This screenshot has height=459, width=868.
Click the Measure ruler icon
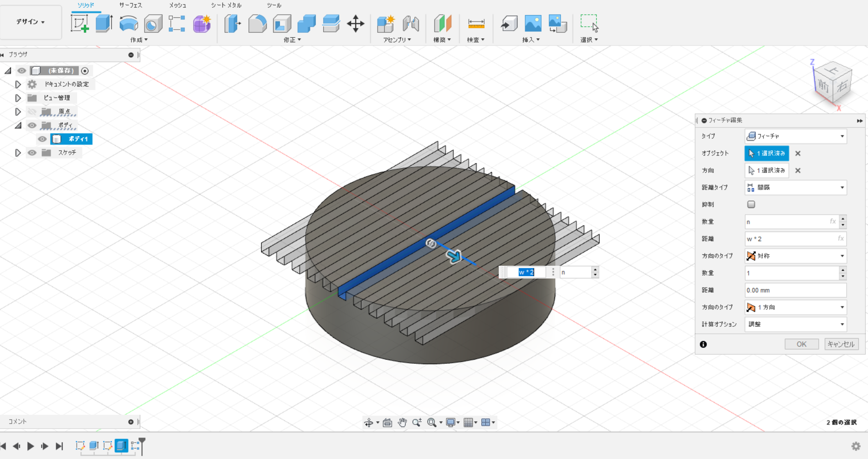pos(476,24)
